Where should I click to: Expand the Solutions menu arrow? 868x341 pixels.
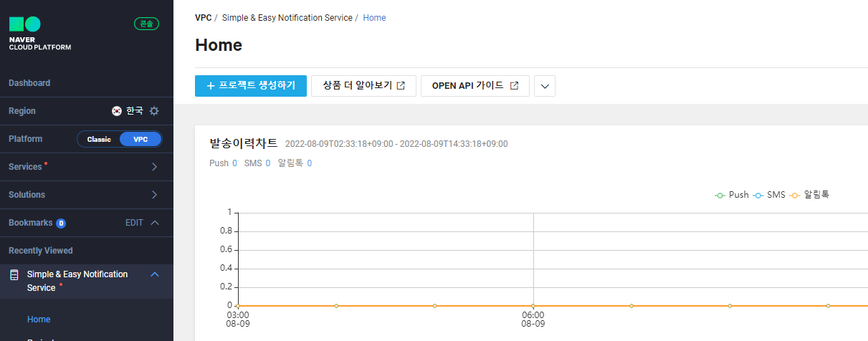[x=155, y=195]
